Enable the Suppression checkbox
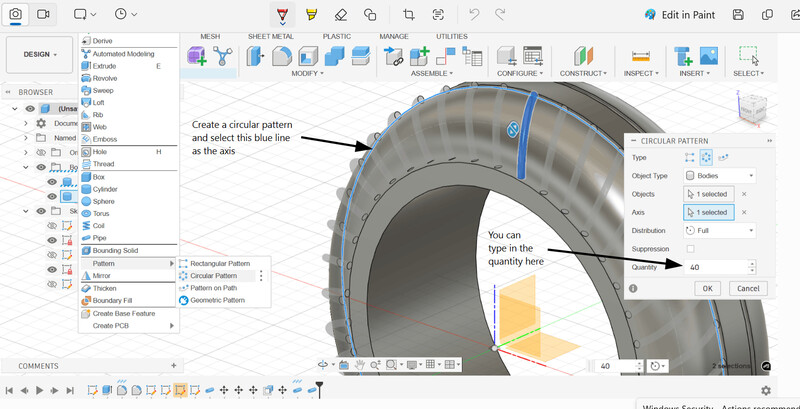 click(690, 248)
